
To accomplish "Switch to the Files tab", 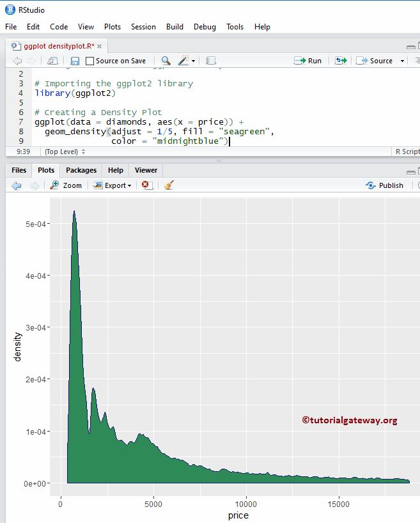I will (x=19, y=170).
